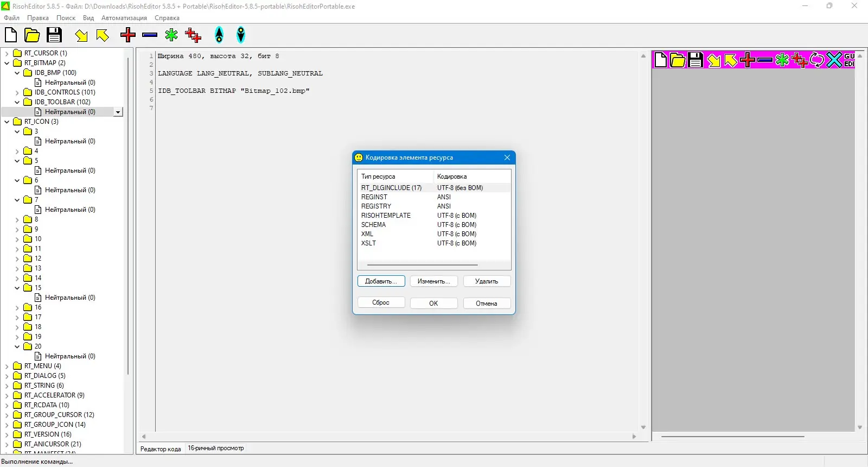868x467 pixels.
Task: Click the Добавить... button
Action: (x=381, y=281)
